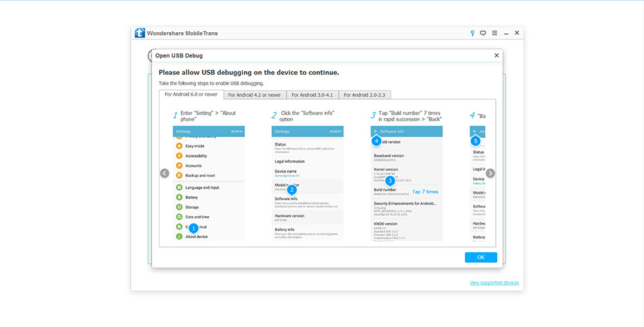
Task: Show next steps with right arrow
Action: click(x=490, y=174)
